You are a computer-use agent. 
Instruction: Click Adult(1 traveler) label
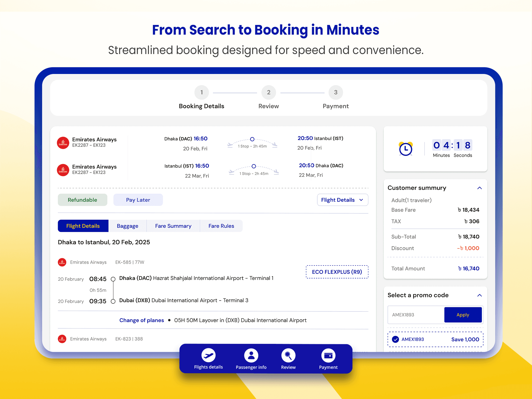[x=411, y=200]
